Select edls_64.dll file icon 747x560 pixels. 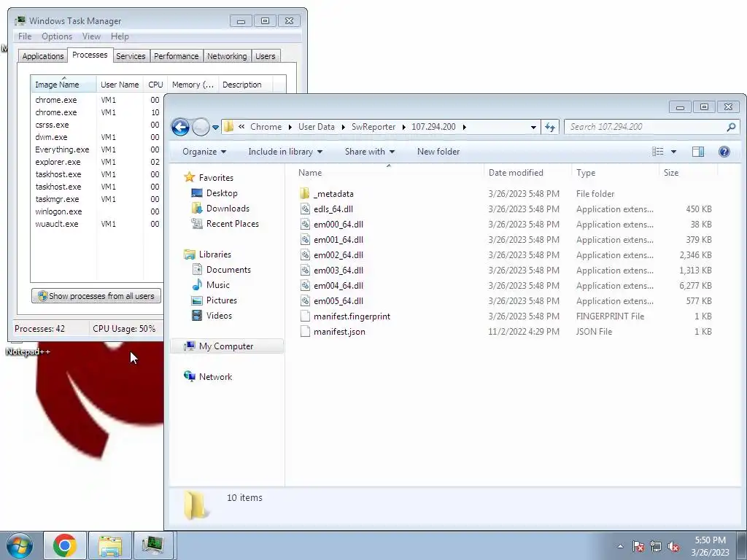point(305,209)
